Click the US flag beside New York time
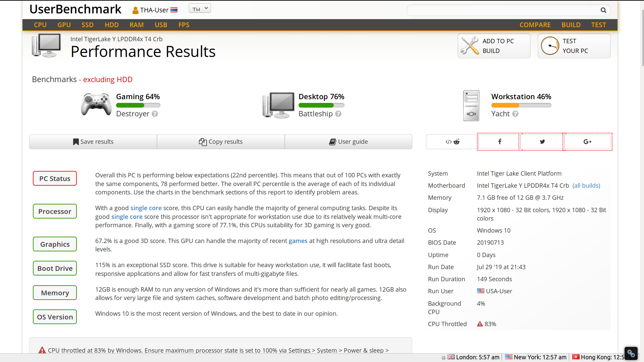 (509, 357)
